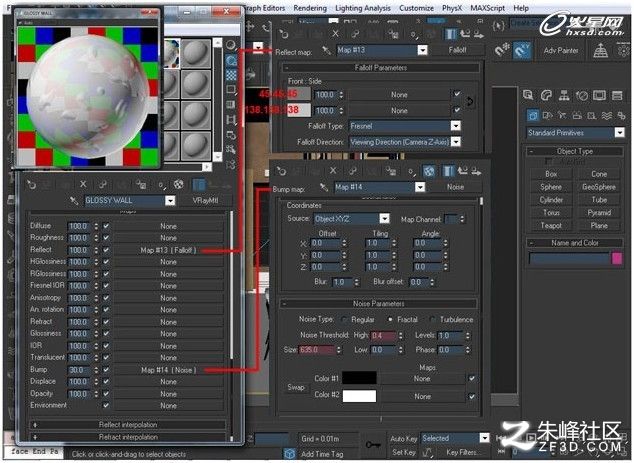634x463 pixels.
Task: Click the object name field under Name and Color
Action: [x=569, y=258]
